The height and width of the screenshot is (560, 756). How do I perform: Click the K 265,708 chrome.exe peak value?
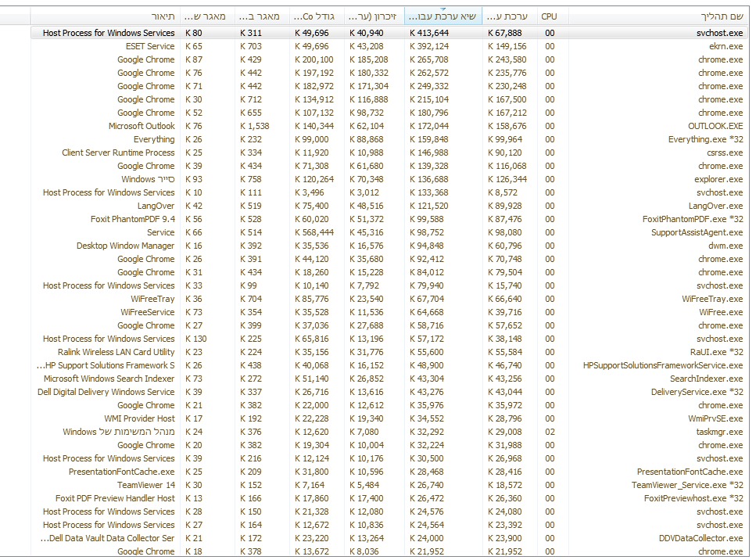(429, 59)
